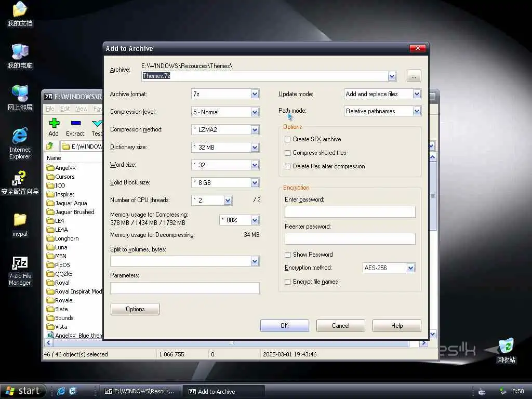
Task: Select the Longhorn folder
Action: [63, 238]
